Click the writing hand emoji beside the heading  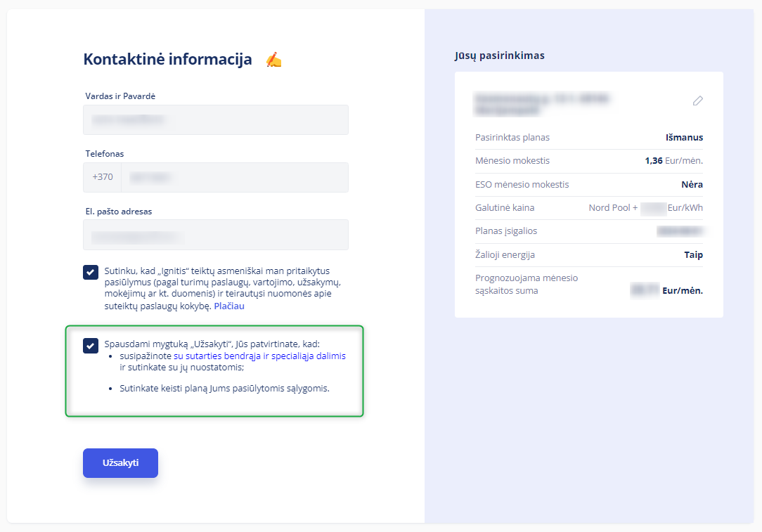tap(273, 60)
